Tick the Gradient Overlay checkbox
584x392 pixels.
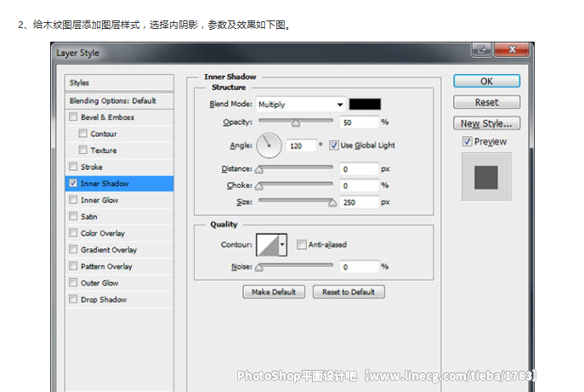pyautogui.click(x=73, y=249)
